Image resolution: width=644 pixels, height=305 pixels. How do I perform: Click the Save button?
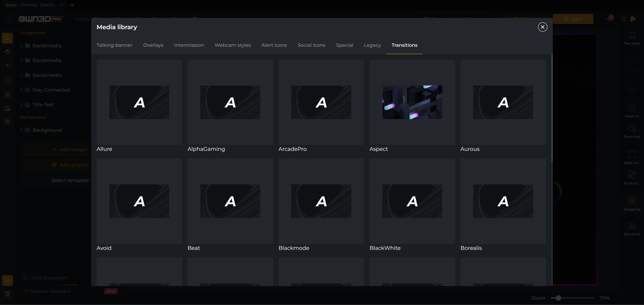(x=573, y=19)
